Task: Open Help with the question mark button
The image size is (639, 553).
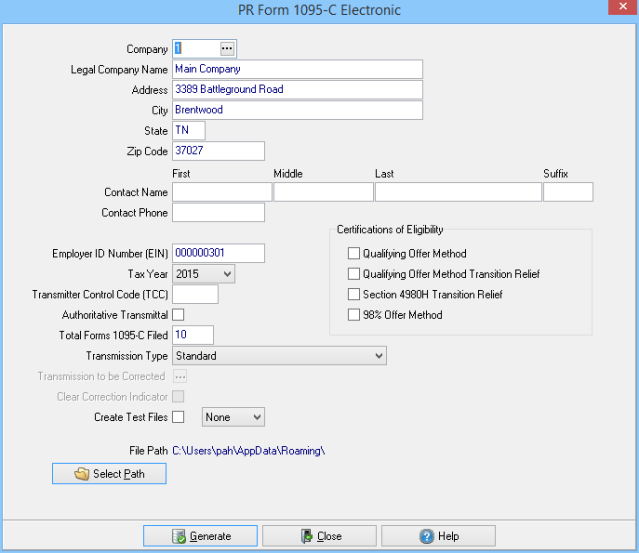Action: (438, 536)
